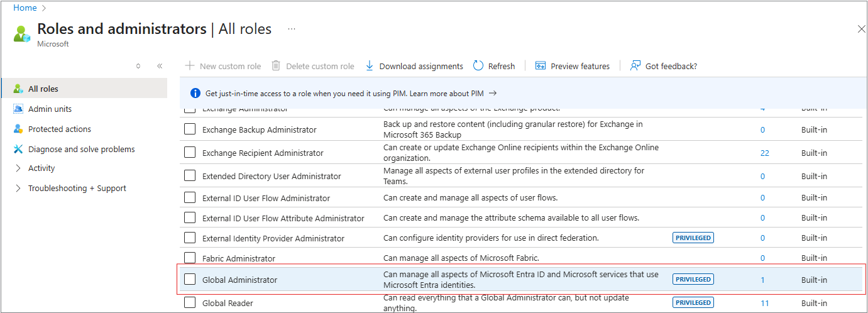The image size is (868, 313).
Task: Select All roles in the sidebar menu
Action: click(x=43, y=89)
